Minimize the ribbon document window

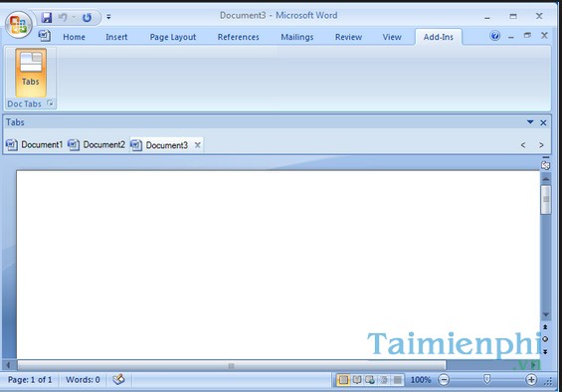tap(510, 36)
